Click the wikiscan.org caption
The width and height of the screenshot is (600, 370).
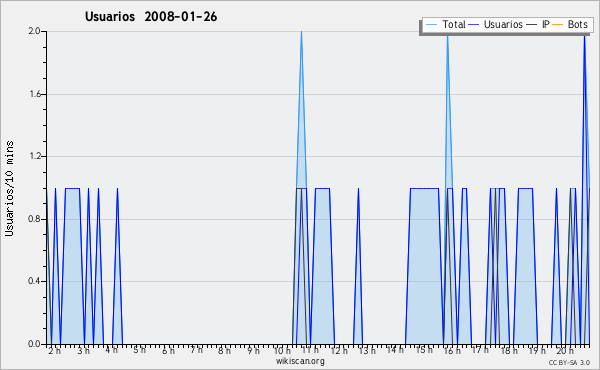point(300,361)
